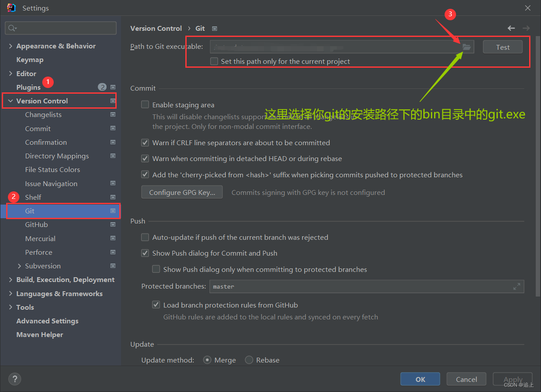Screen dimensions: 541x392
Task: Select GitHub in the sidebar
Action: [37, 224]
